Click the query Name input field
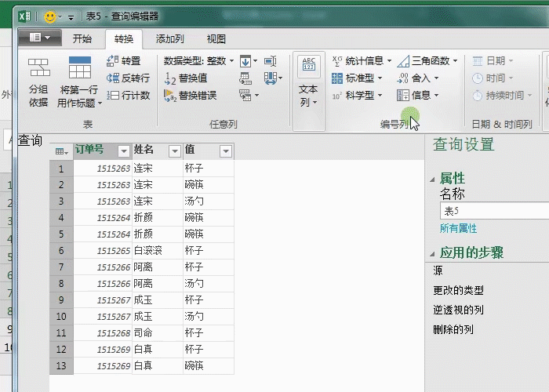 pyautogui.click(x=493, y=211)
